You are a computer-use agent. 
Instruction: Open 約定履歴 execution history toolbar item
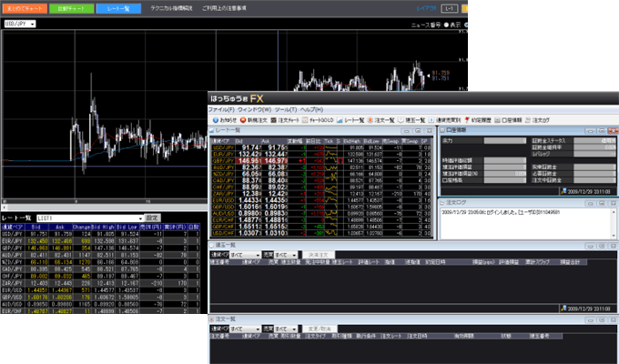(478, 120)
